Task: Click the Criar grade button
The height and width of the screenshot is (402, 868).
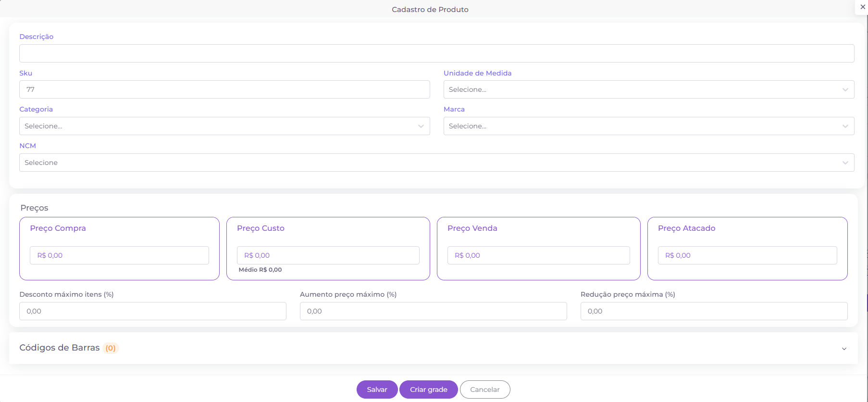Action: coord(428,389)
